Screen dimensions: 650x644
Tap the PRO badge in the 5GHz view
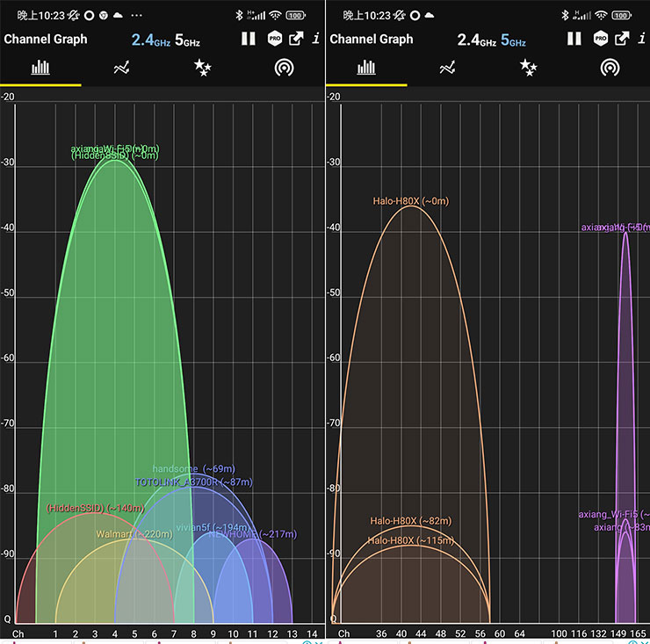coord(600,39)
